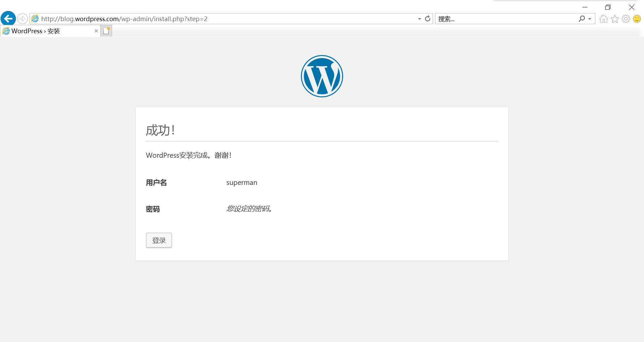Click the search box labeled 搜索...

[506, 19]
